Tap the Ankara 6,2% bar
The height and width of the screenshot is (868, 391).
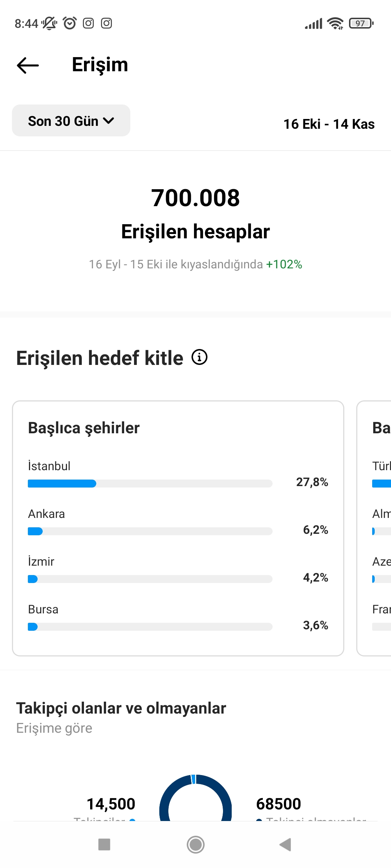point(150,531)
